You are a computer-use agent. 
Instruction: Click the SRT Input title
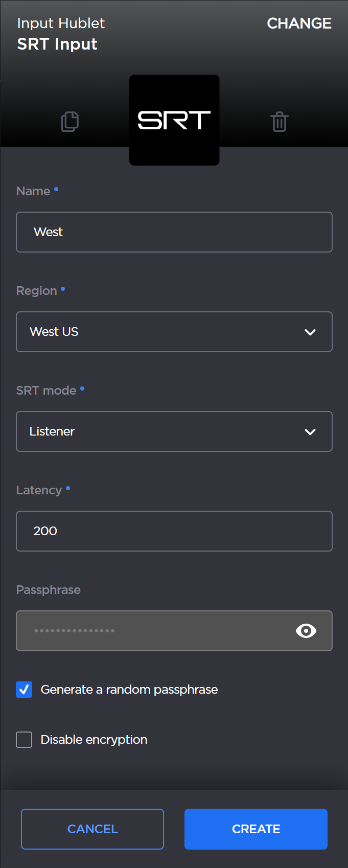[x=57, y=44]
